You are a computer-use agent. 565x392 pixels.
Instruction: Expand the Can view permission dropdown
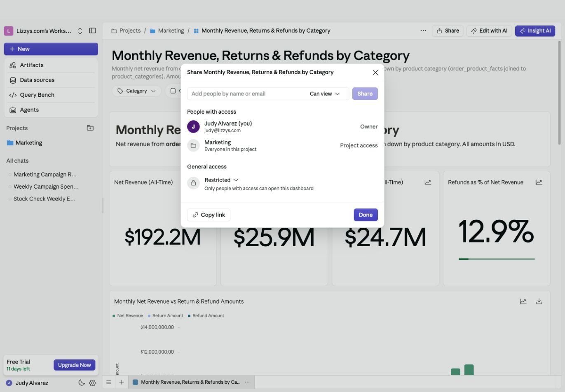pyautogui.click(x=325, y=94)
